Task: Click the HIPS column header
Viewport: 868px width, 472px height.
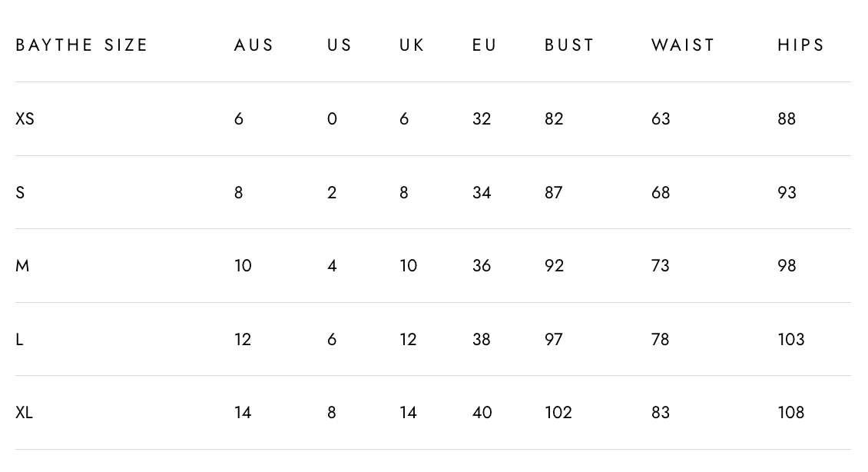Action: [x=800, y=45]
